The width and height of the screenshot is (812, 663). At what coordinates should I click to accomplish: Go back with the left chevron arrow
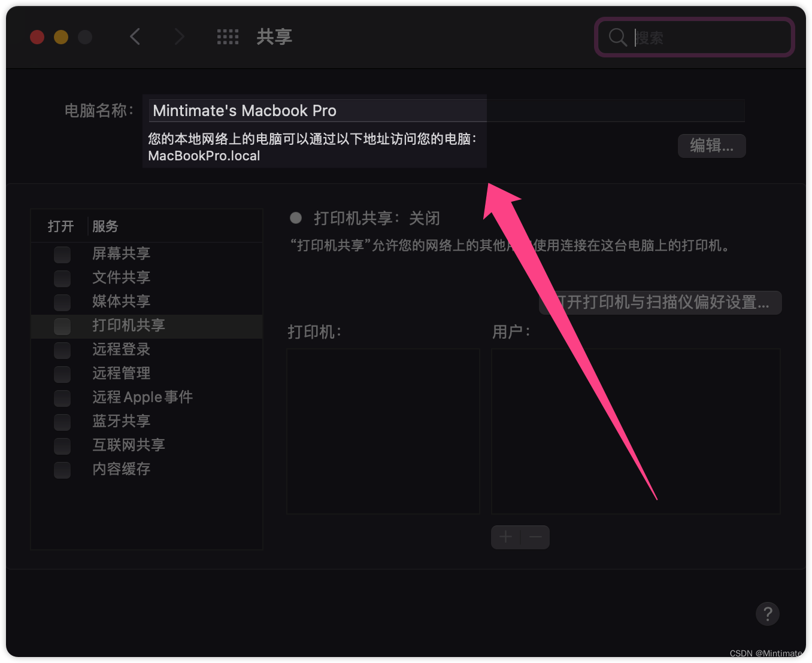(x=135, y=37)
